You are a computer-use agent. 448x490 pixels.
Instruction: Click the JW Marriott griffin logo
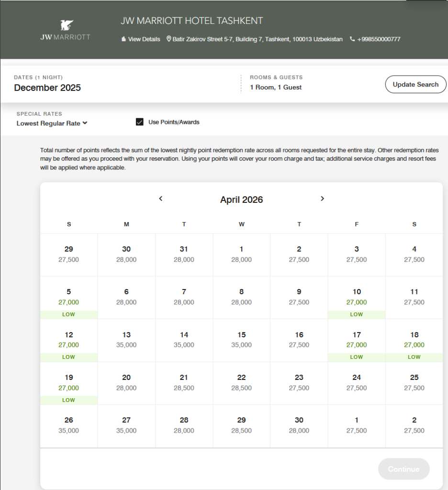tap(65, 26)
